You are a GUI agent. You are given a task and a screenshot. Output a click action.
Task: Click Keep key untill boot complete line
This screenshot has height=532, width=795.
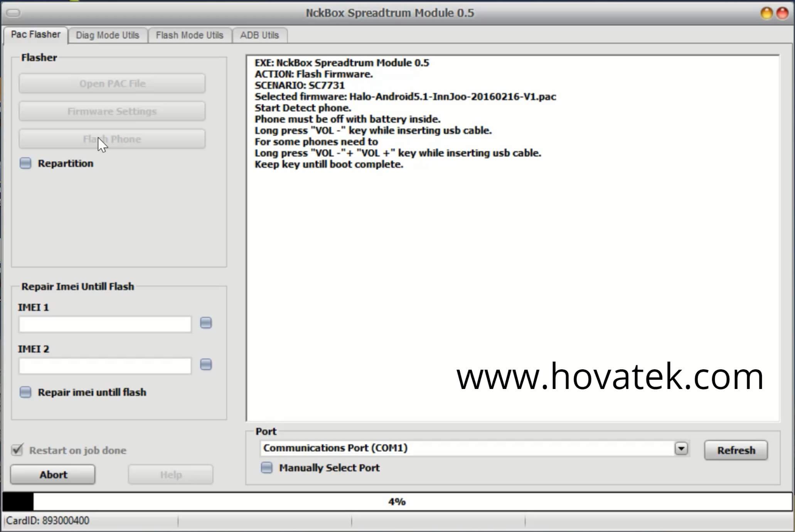(x=329, y=164)
